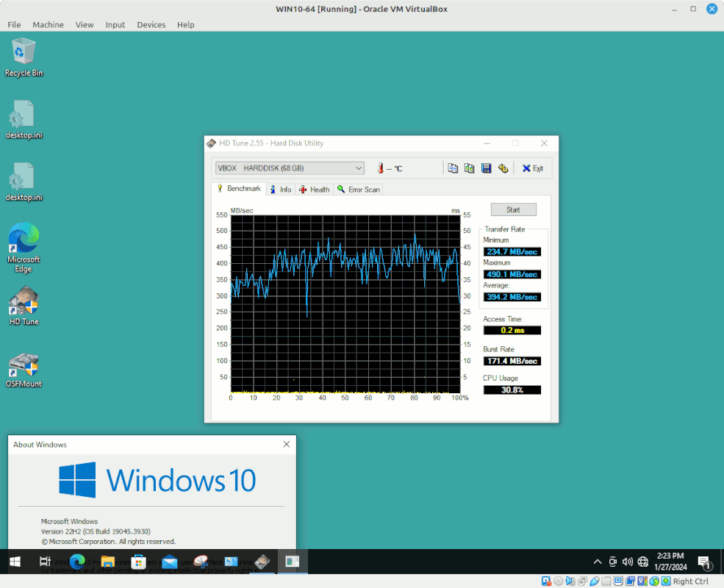Click VirtualBox CPU execution status icon
The width and height of the screenshot is (724, 588).
click(x=642, y=581)
